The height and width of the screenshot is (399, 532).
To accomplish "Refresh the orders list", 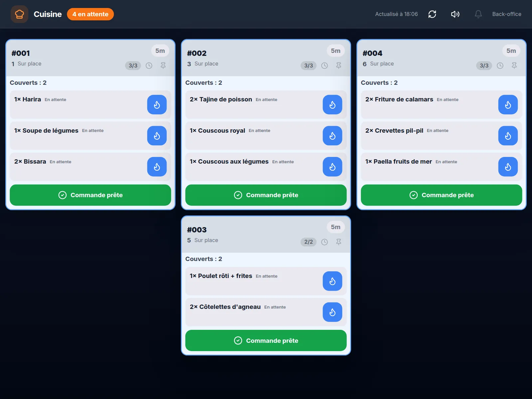I will [x=432, y=14].
